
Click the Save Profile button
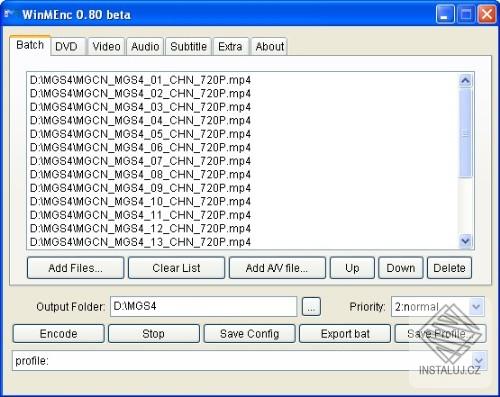point(440,333)
